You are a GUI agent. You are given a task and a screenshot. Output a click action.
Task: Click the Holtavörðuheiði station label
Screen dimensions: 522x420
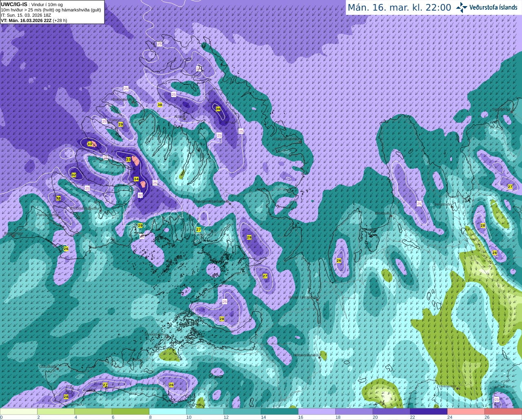[306, 355]
